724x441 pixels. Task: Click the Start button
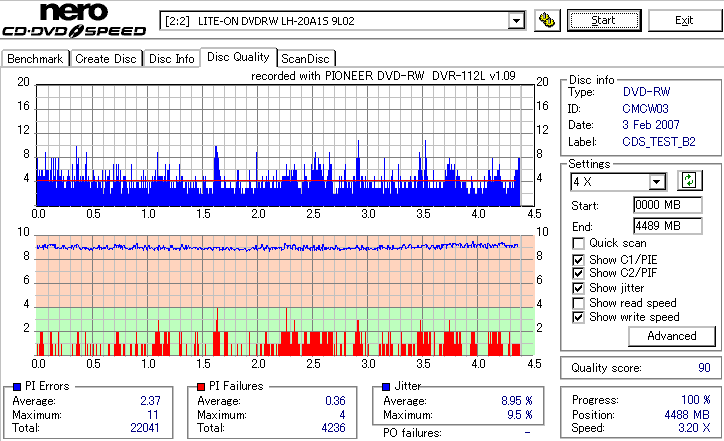[x=604, y=20]
